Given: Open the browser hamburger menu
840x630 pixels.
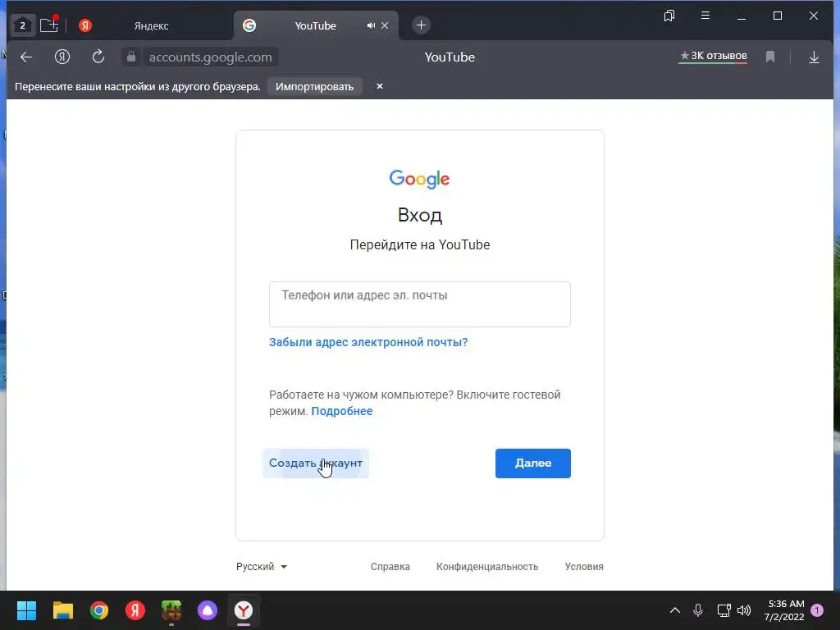Looking at the screenshot, I should tap(705, 16).
